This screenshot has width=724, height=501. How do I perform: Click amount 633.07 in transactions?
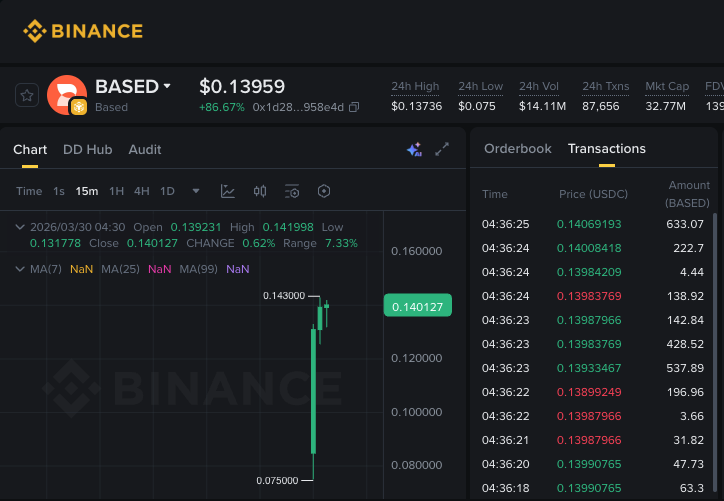pyautogui.click(x=685, y=224)
